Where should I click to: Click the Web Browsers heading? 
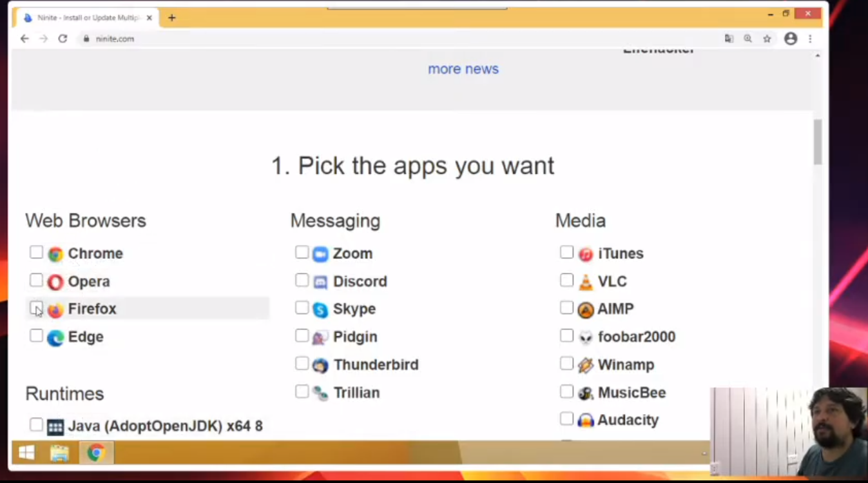coord(86,221)
